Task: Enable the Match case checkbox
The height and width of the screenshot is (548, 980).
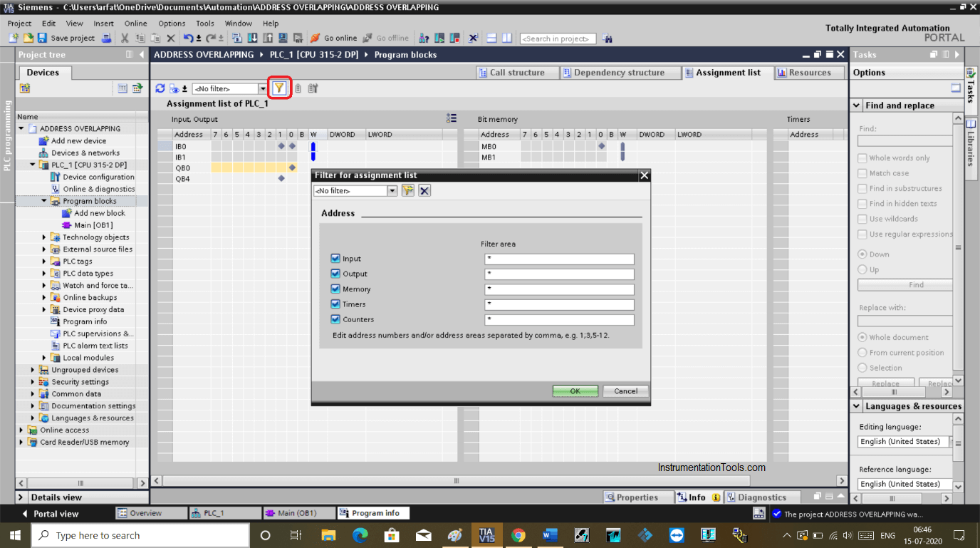Action: click(x=862, y=173)
